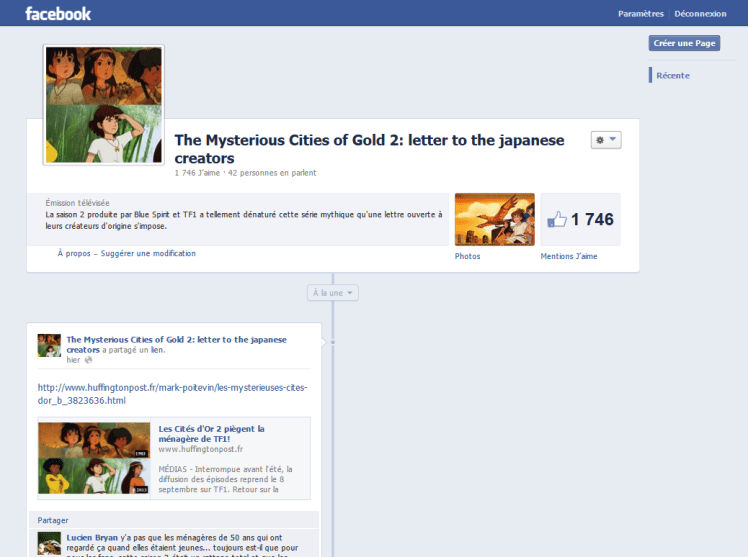Click Partager under the post
Viewport: 748px width, 557px height.
(x=53, y=520)
